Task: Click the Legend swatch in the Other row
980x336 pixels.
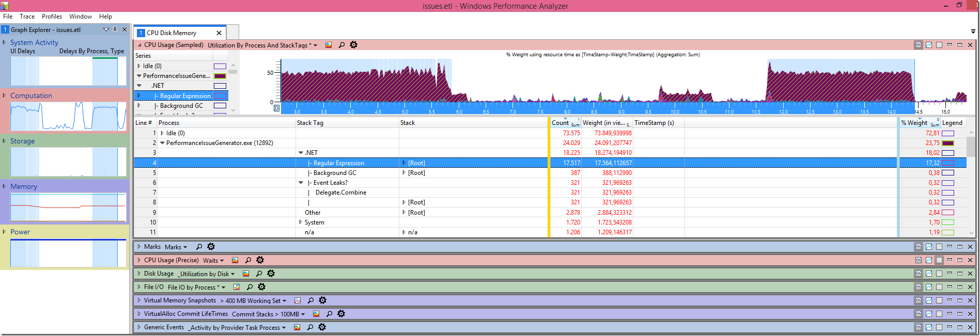Action: click(948, 213)
